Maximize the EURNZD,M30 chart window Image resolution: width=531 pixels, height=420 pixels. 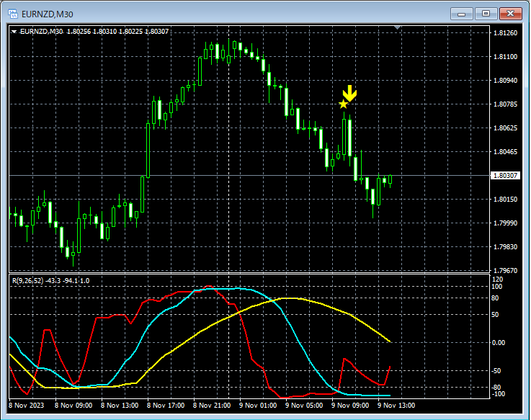coord(486,14)
